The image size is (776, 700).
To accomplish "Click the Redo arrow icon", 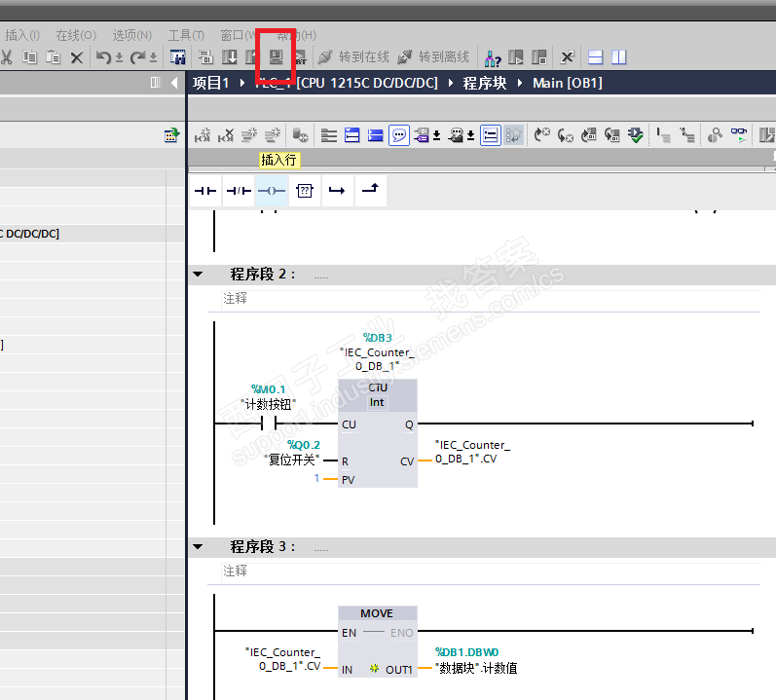I will pyautogui.click(x=138, y=57).
